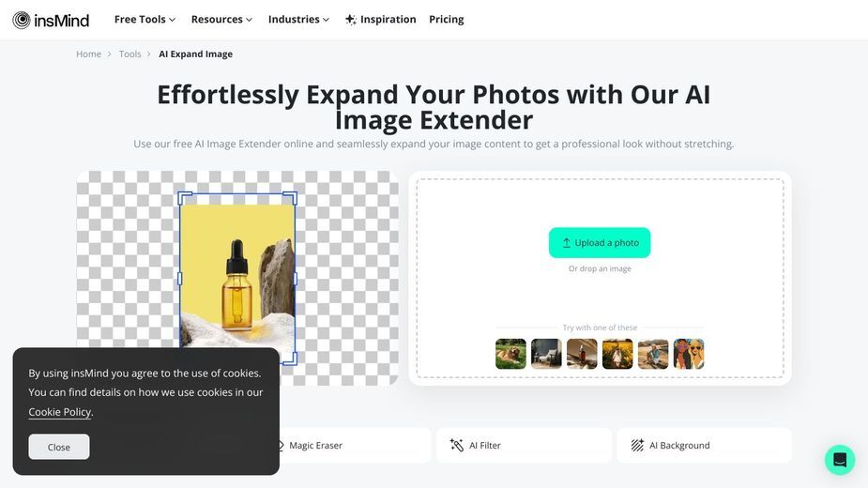Click the bottom-right crop corner handle
This screenshot has width=868, height=488.
point(291,358)
